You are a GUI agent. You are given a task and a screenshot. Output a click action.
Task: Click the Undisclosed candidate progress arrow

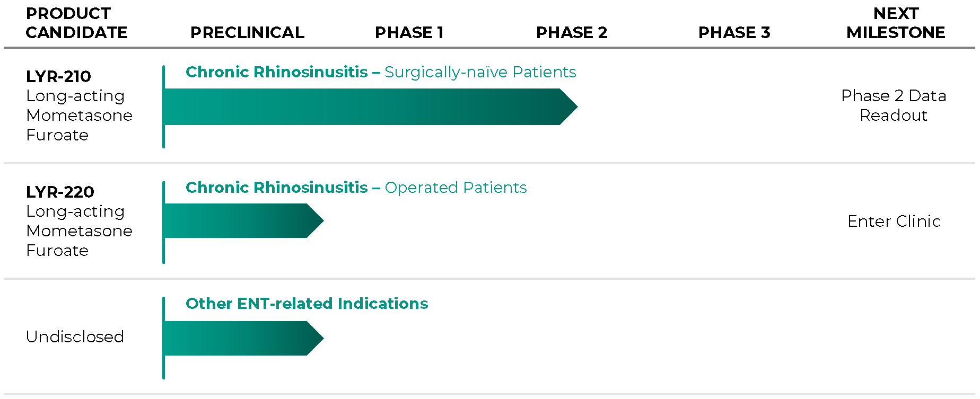243,338
